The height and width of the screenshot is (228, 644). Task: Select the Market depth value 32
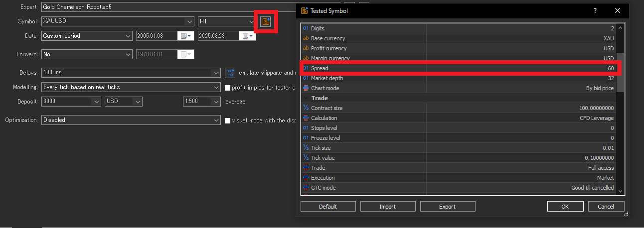coord(611,78)
